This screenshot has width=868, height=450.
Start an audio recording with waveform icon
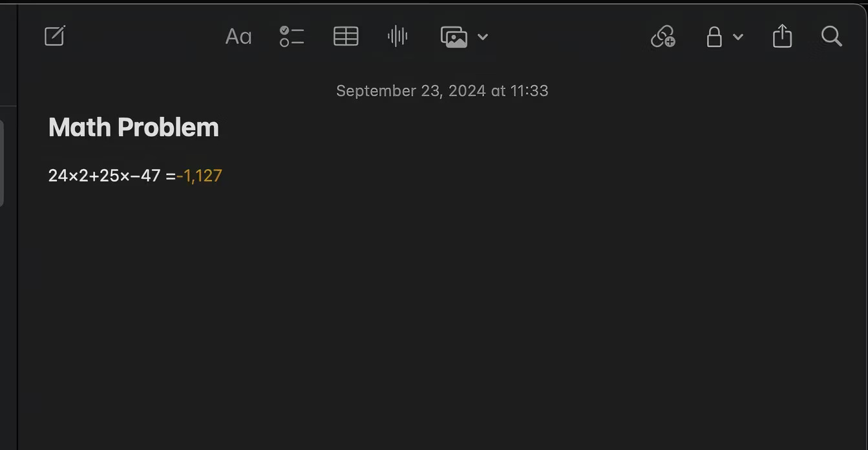397,37
